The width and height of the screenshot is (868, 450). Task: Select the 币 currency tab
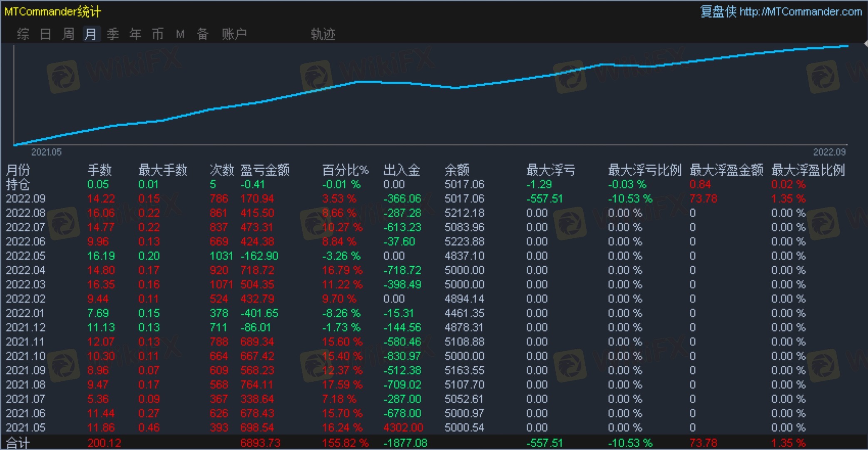coord(157,34)
